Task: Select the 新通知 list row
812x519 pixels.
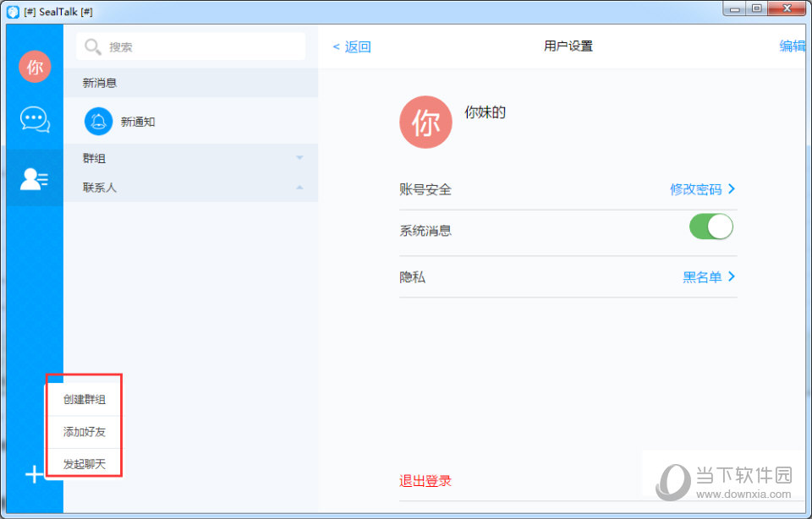Action: (x=190, y=122)
